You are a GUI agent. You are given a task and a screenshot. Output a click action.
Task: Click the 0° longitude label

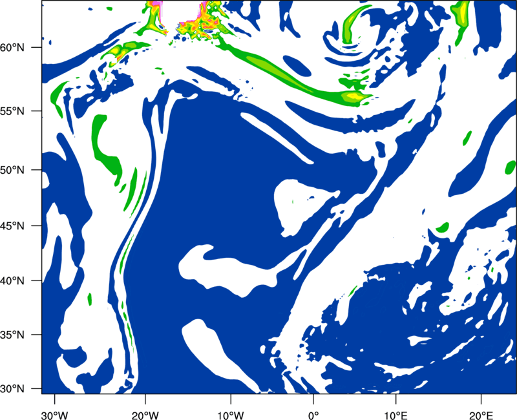click(313, 415)
